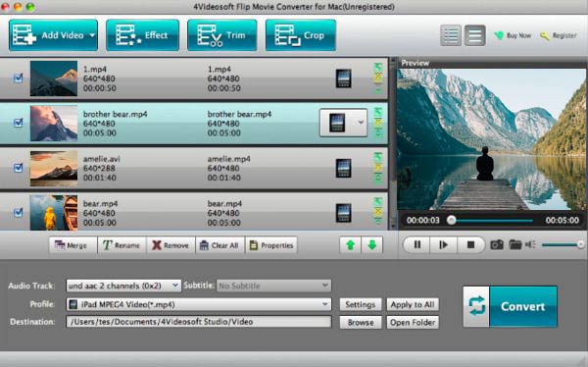Click the output name amelie.mp4

tap(228, 159)
